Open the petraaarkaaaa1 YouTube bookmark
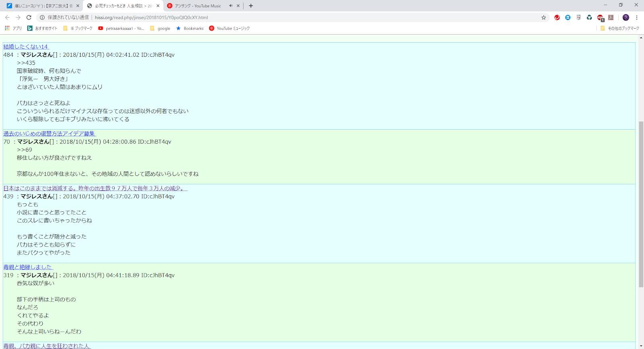 coord(121,28)
